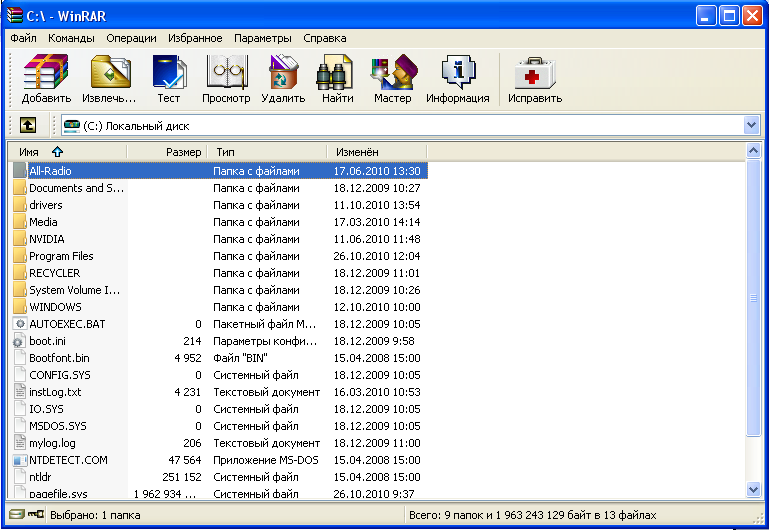Viewport: 769px width, 530px height.
Task: Select the RECYCLER folder
Action: click(x=54, y=273)
